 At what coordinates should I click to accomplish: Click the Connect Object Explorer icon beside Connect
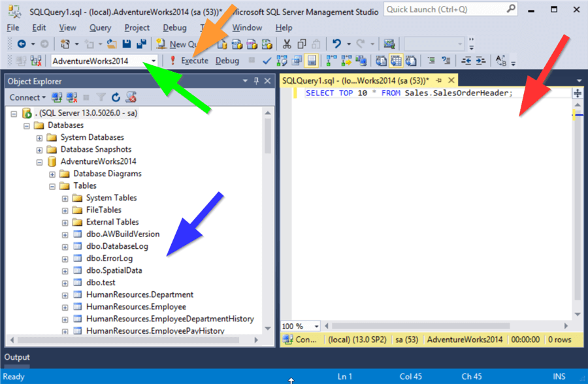[57, 97]
